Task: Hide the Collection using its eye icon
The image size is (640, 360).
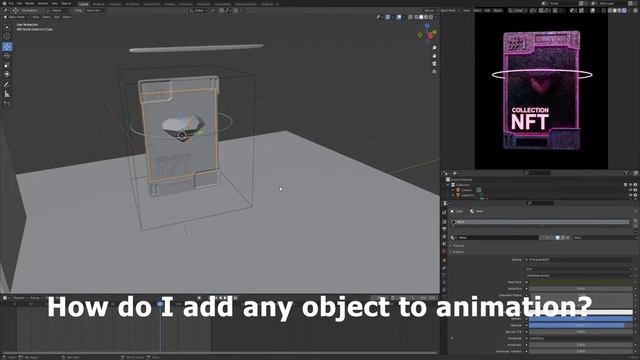Action: [631, 185]
